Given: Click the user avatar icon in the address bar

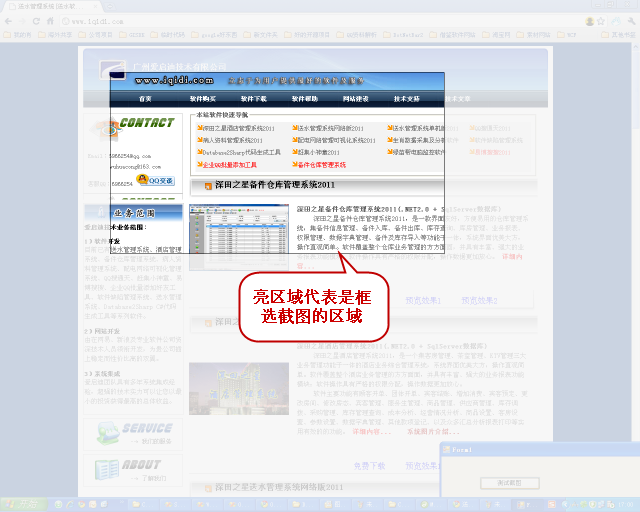Looking at the screenshot, I should [x=589, y=21].
